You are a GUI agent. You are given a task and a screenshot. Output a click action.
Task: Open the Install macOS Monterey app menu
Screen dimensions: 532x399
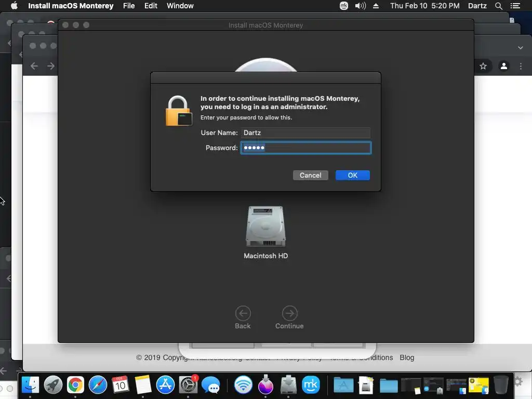pyautogui.click(x=71, y=6)
